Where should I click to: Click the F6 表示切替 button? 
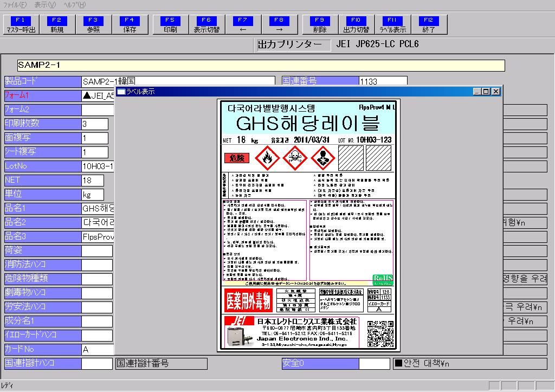(x=206, y=24)
